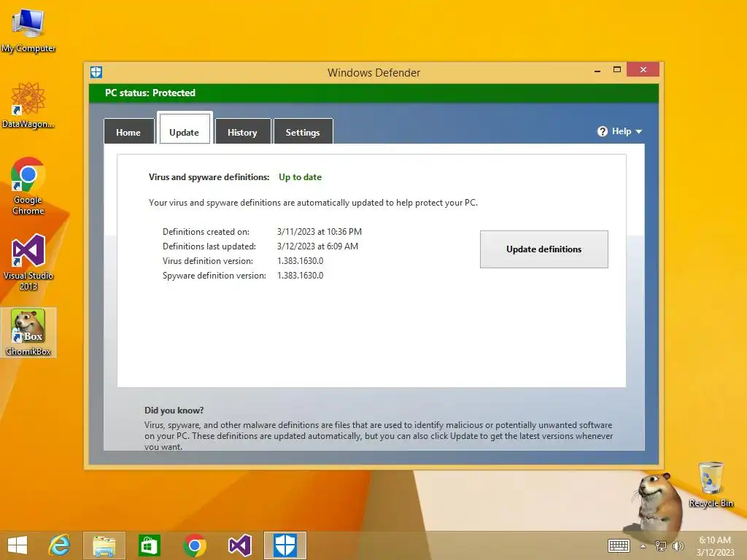
Task: Show hidden system tray icons
Action: (x=643, y=546)
